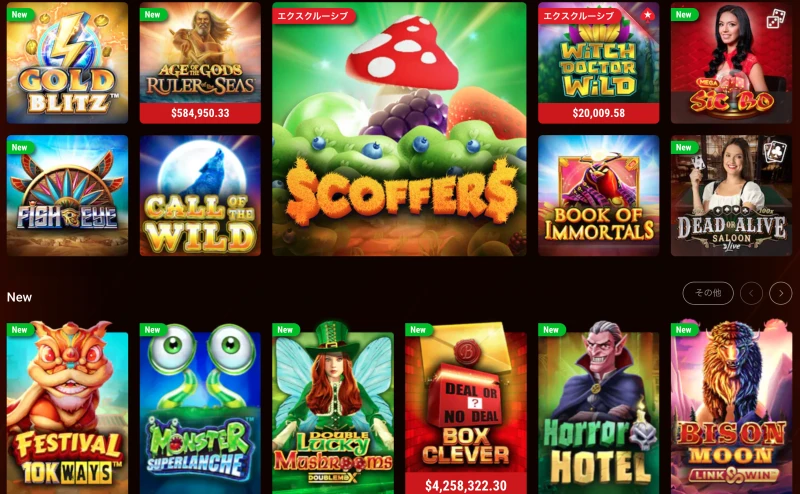The height and width of the screenshot is (494, 800).
Task: Open the Monster Superlanche game
Action: click(x=200, y=407)
